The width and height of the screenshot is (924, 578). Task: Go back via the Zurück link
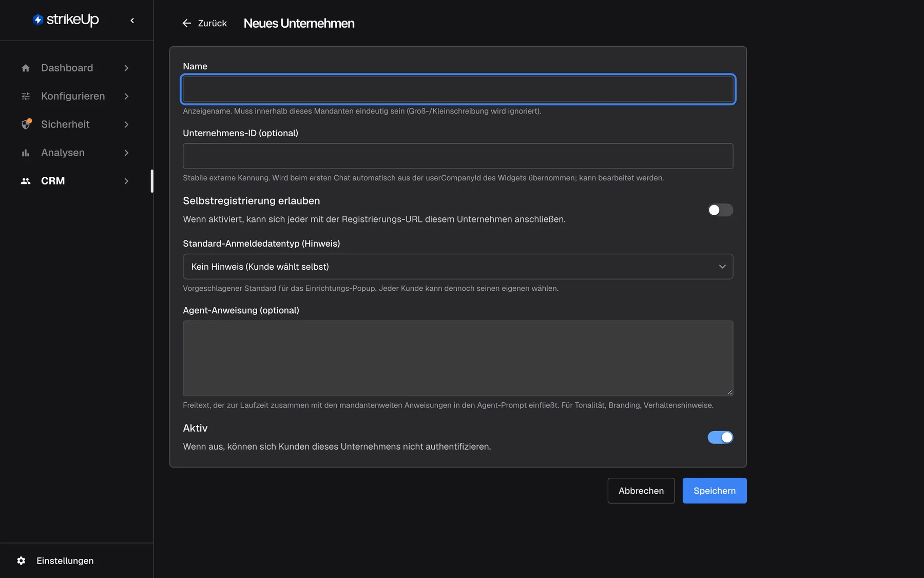pos(204,23)
